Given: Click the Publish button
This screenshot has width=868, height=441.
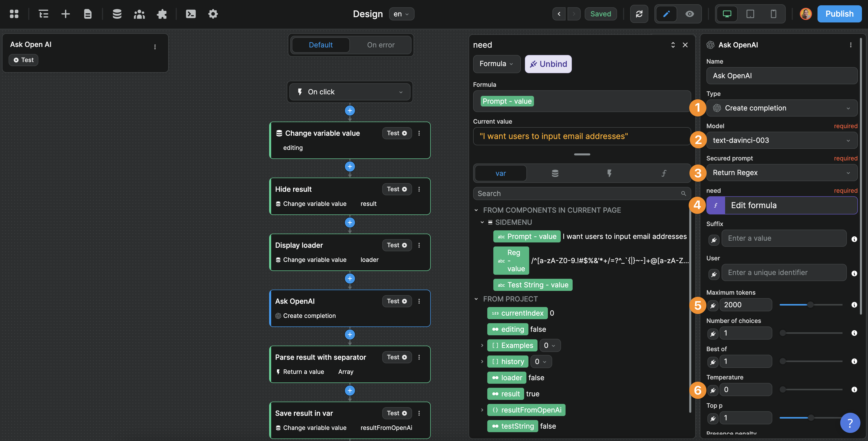Looking at the screenshot, I should 839,14.
